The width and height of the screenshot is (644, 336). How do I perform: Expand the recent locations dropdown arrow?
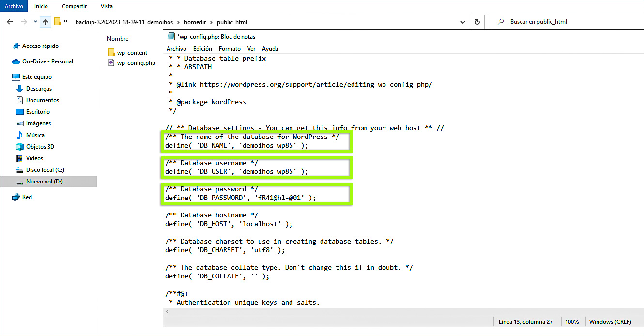[x=35, y=22]
